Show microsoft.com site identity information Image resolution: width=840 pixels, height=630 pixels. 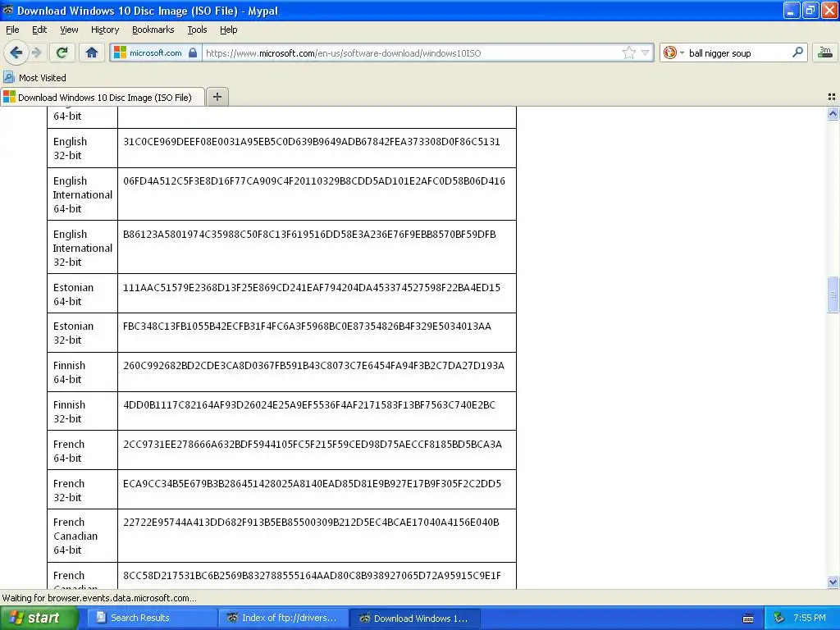click(155, 52)
